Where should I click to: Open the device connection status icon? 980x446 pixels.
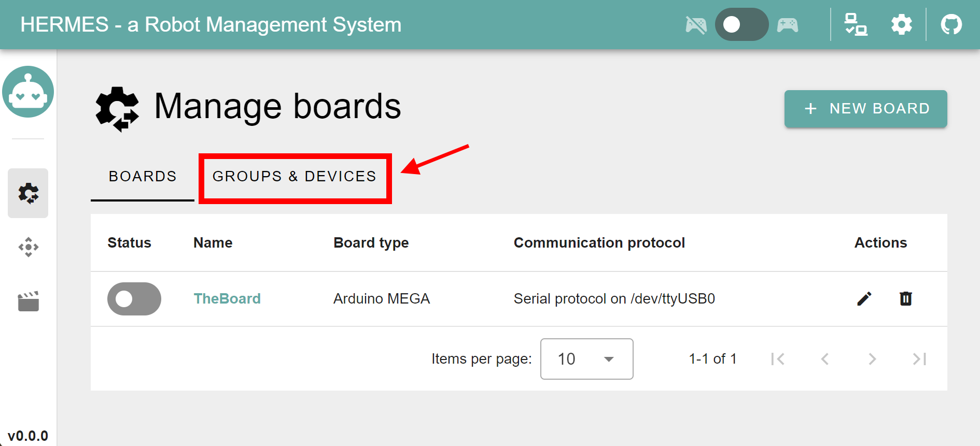coord(856,24)
